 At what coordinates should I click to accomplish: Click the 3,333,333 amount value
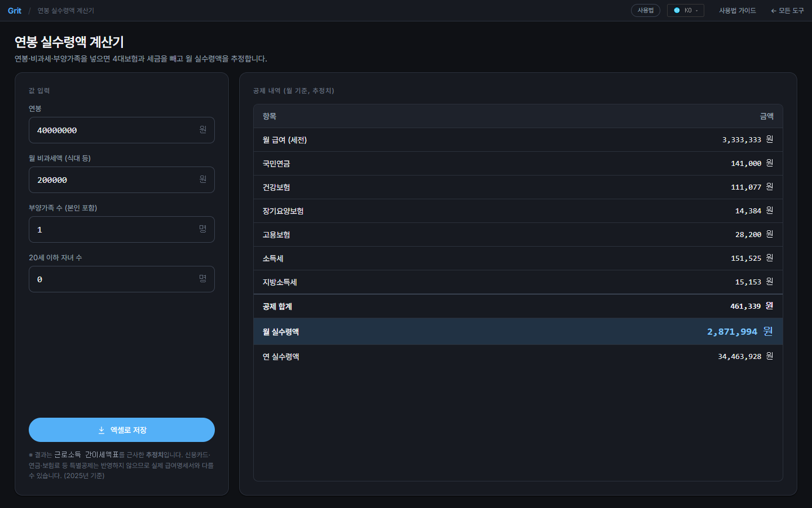pos(742,140)
